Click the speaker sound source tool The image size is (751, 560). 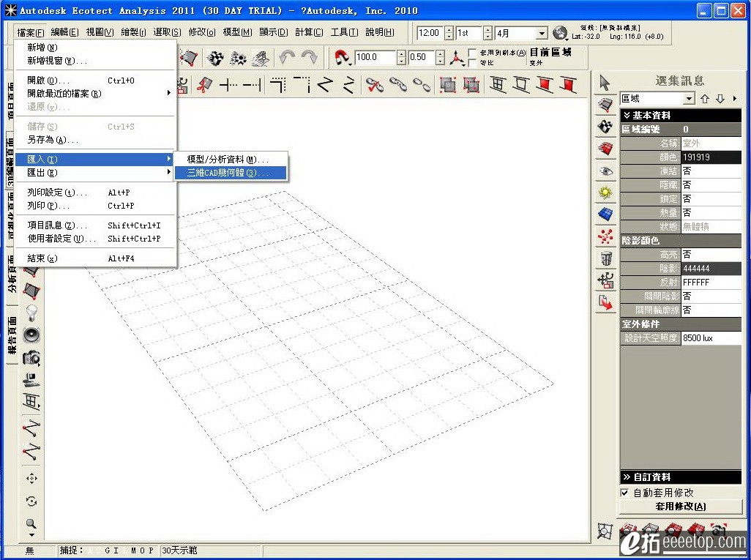pos(31,335)
